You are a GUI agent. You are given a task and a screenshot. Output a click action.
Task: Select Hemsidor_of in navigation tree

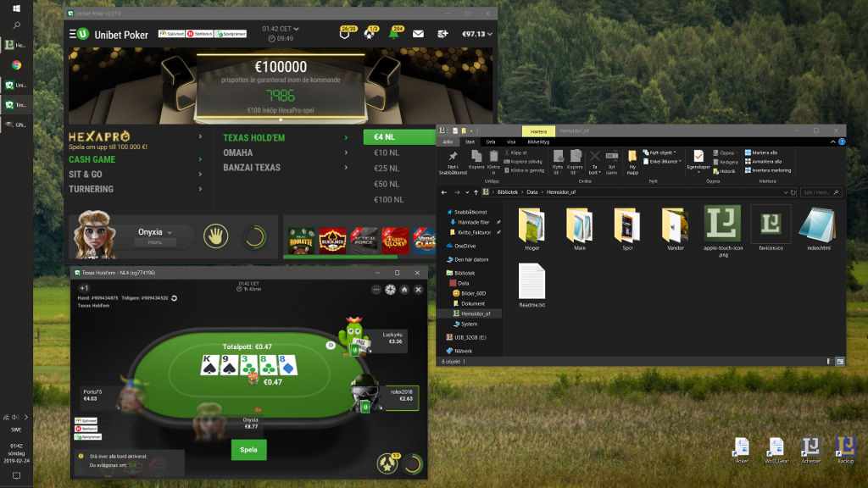pyautogui.click(x=476, y=313)
